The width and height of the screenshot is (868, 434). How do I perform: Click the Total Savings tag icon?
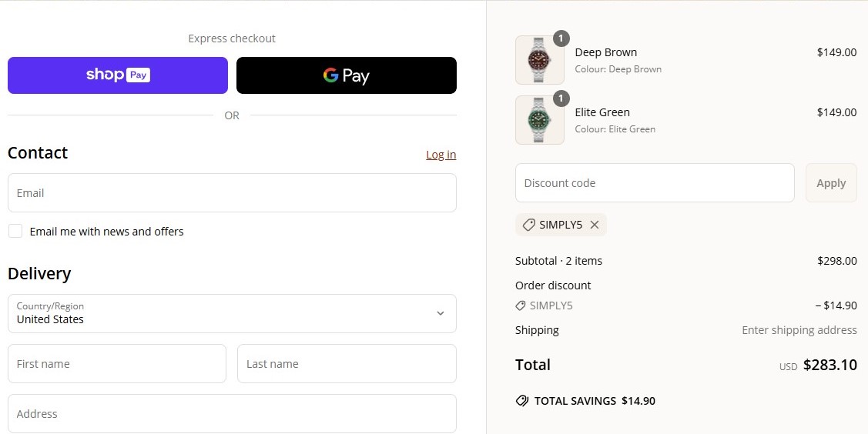point(521,401)
